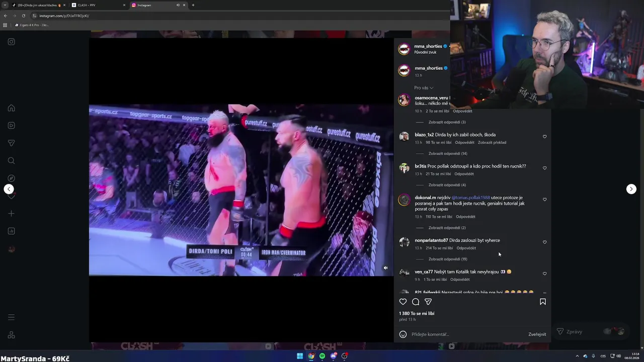This screenshot has height=362, width=644.
Task: Reply to nonparlatanto87's comment
Action: [466, 248]
